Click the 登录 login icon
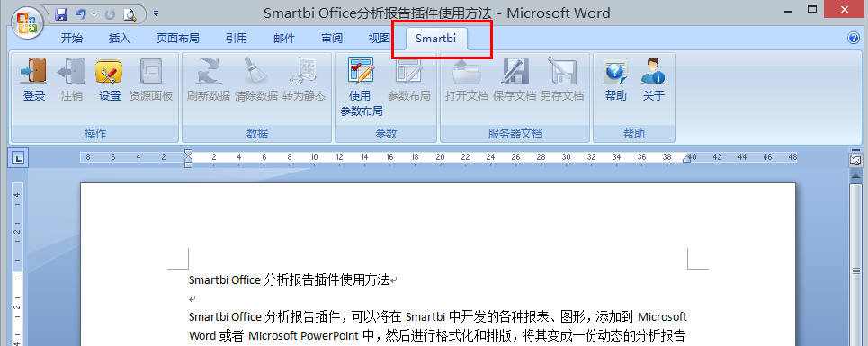This screenshot has height=346, width=868. [x=34, y=80]
